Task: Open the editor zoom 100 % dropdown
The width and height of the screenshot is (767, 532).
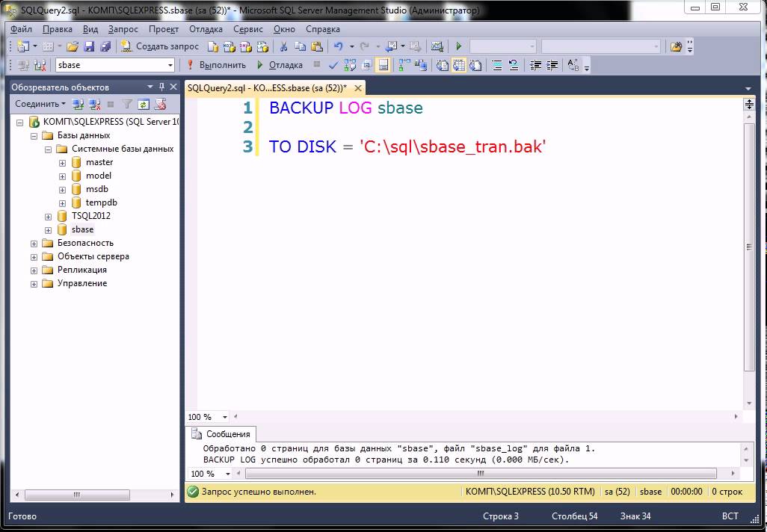Action: pyautogui.click(x=225, y=417)
